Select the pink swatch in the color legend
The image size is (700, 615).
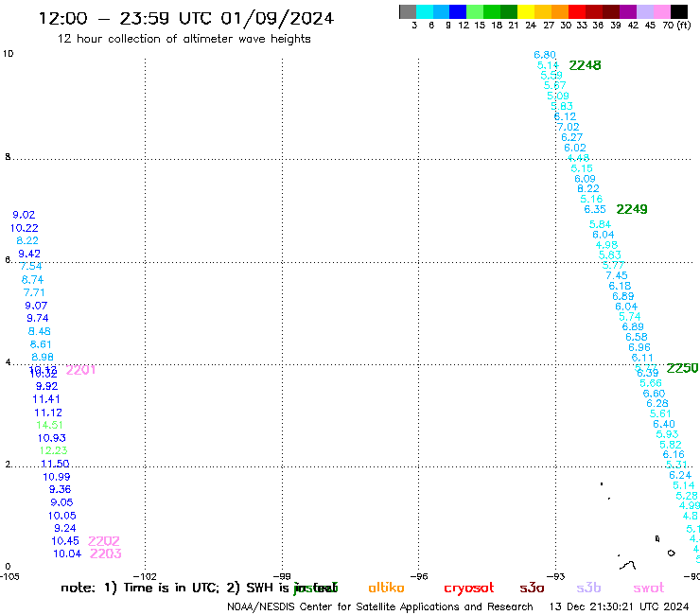point(662,11)
